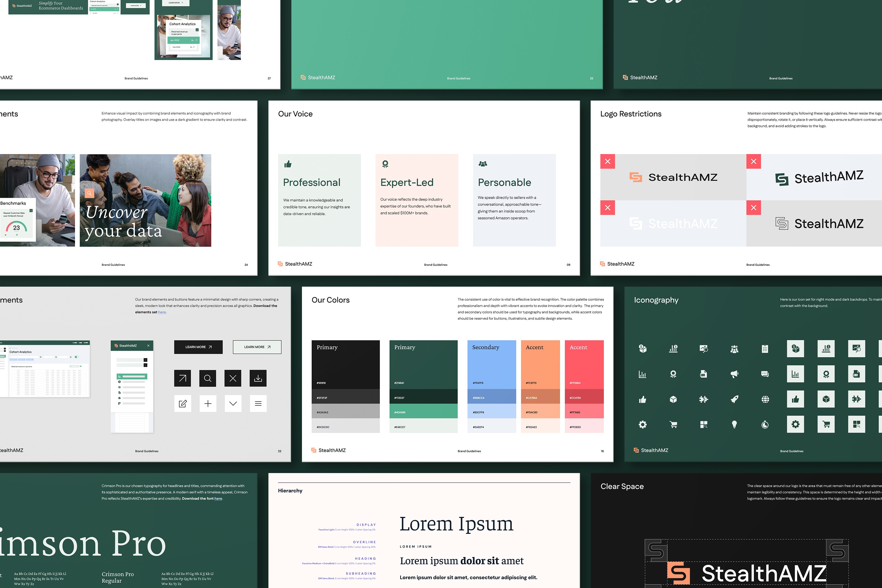
Task: Close the StealthAMZ mobile menu panel
Action: tap(148, 345)
